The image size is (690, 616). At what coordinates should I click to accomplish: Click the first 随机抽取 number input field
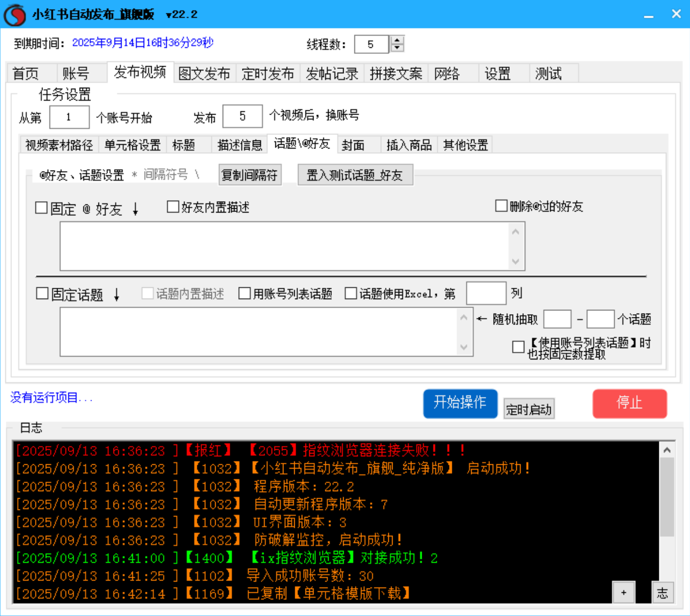pyautogui.click(x=556, y=318)
